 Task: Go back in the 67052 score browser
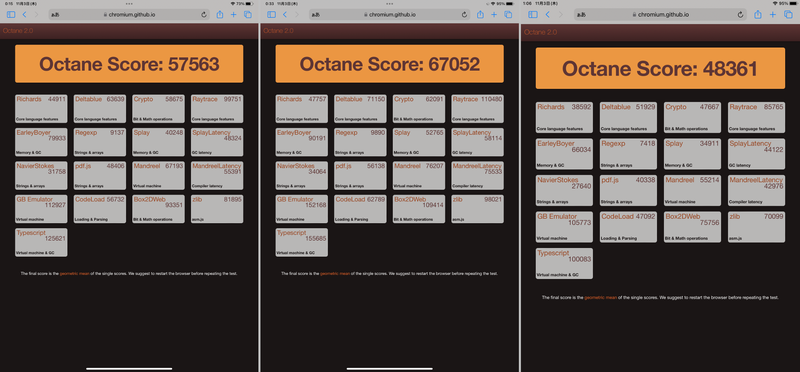point(285,15)
